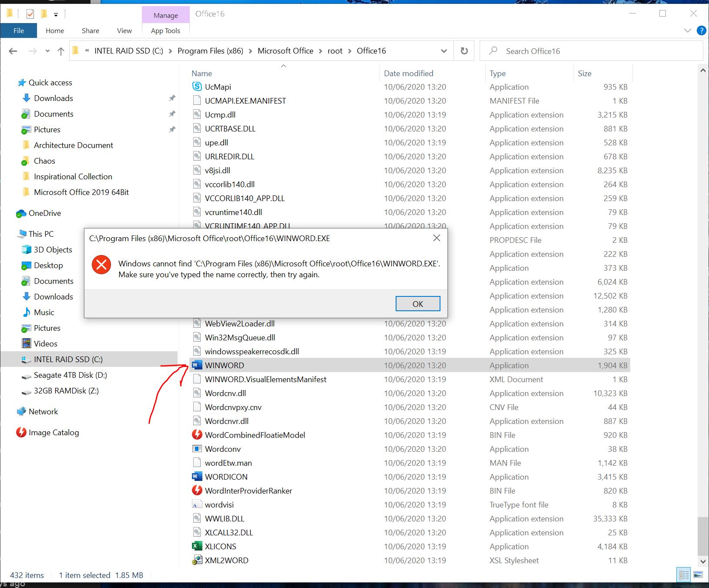Select the XLCALL32.DLL file row
This screenshot has width=709, height=588.
point(410,532)
